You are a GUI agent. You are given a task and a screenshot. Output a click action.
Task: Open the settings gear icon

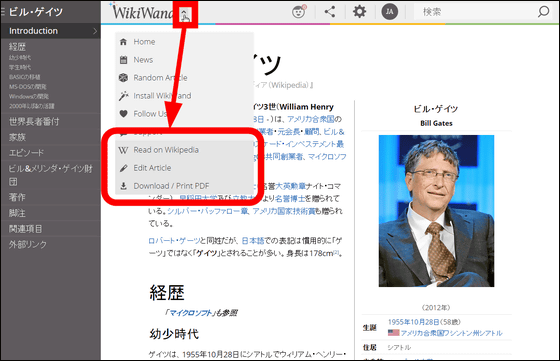tap(359, 12)
